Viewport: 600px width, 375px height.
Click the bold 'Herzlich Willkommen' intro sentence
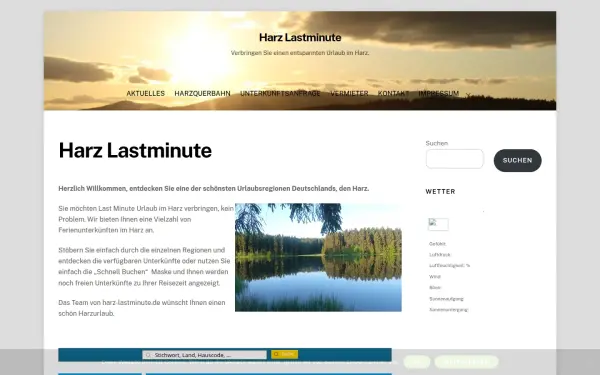tap(214, 189)
